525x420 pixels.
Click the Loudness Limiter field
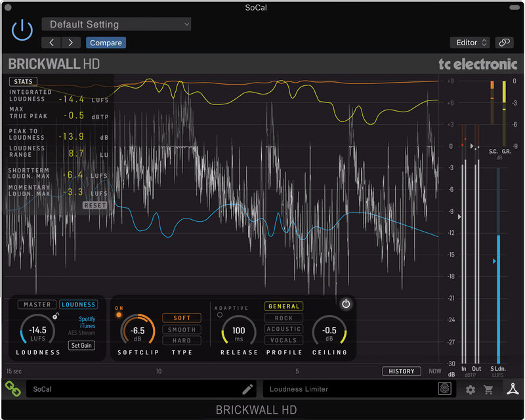point(358,389)
